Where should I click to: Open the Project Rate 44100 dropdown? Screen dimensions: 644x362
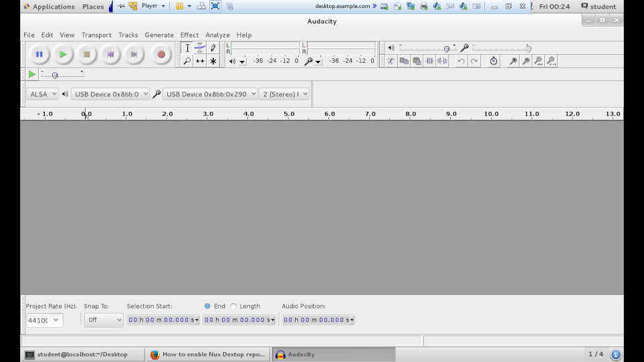tap(56, 320)
